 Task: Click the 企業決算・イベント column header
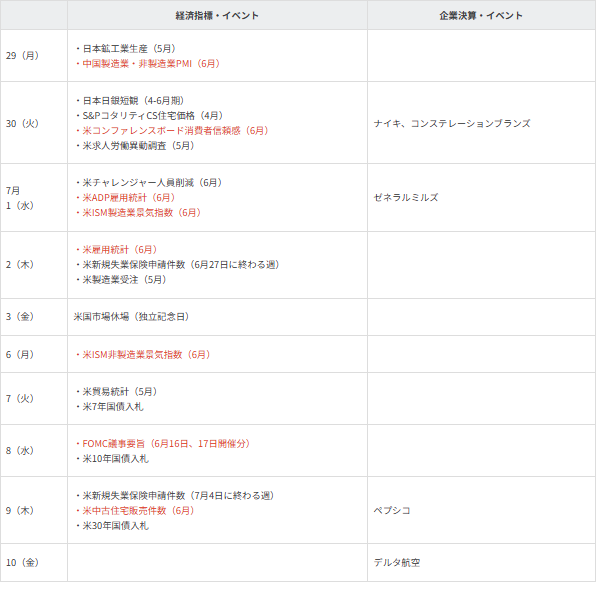(481, 16)
